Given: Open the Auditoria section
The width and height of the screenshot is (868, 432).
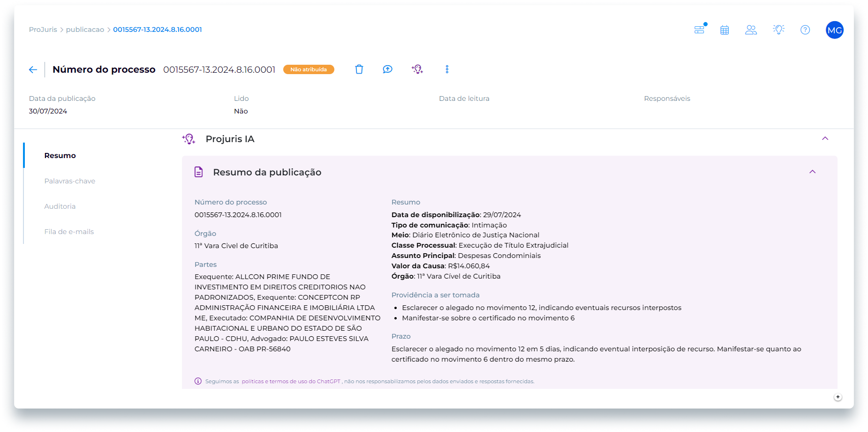Looking at the screenshot, I should click(x=60, y=206).
